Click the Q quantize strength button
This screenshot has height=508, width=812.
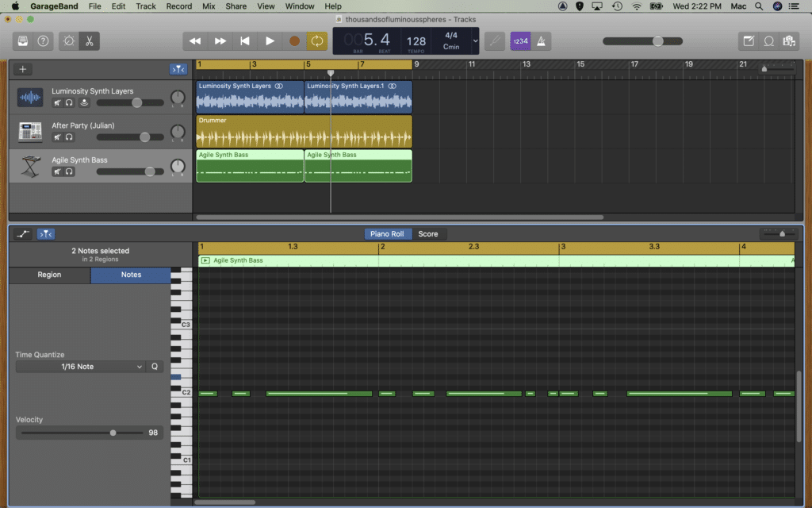click(153, 367)
